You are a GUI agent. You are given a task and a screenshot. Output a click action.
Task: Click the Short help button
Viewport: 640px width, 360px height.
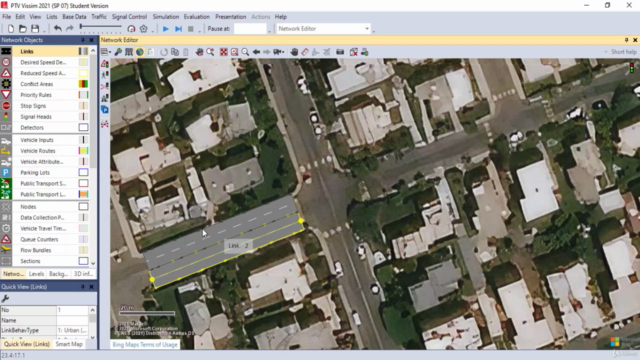[624, 52]
